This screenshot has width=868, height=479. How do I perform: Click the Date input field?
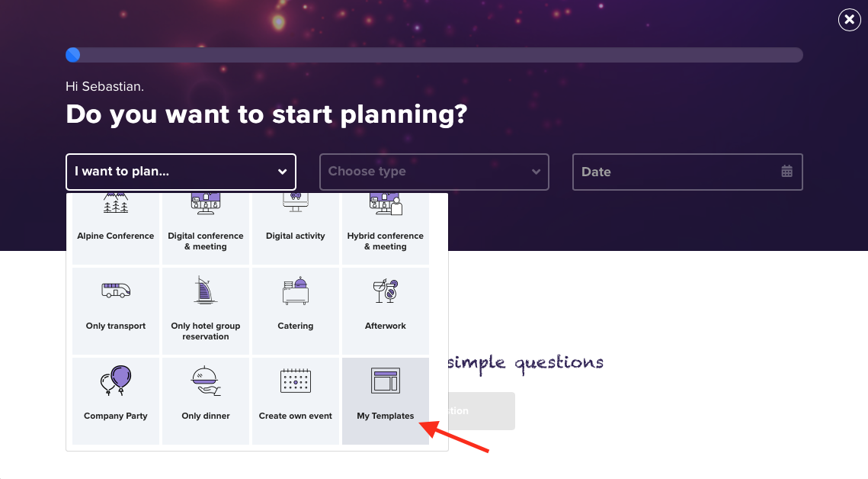(687, 172)
